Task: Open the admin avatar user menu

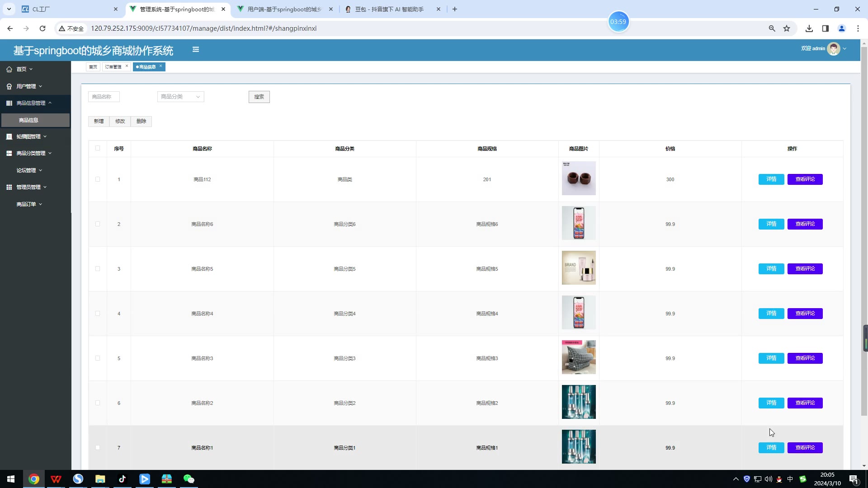Action: click(x=834, y=49)
